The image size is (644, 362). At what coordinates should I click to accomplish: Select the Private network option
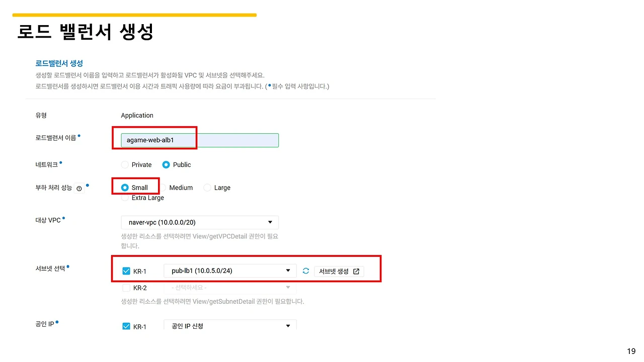[124, 164]
